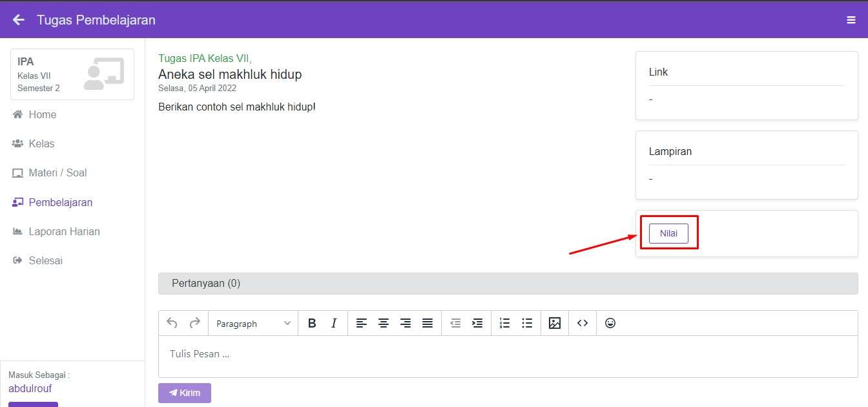Insert an image into message

pos(555,323)
